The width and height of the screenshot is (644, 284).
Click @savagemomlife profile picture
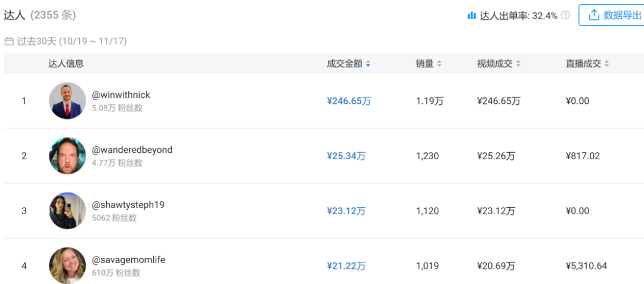[x=67, y=265]
